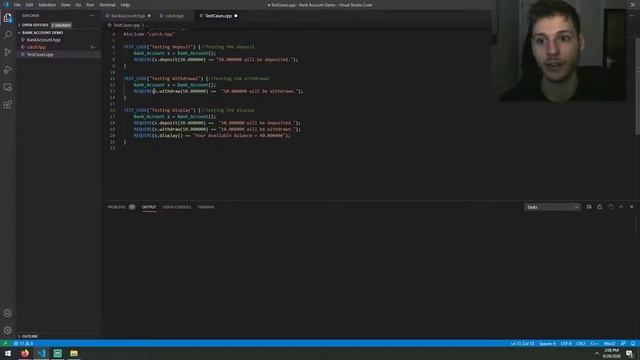The width and height of the screenshot is (640, 360).
Task: Click the '2 UNSAVED' badge in Open Editors
Action: [61, 25]
